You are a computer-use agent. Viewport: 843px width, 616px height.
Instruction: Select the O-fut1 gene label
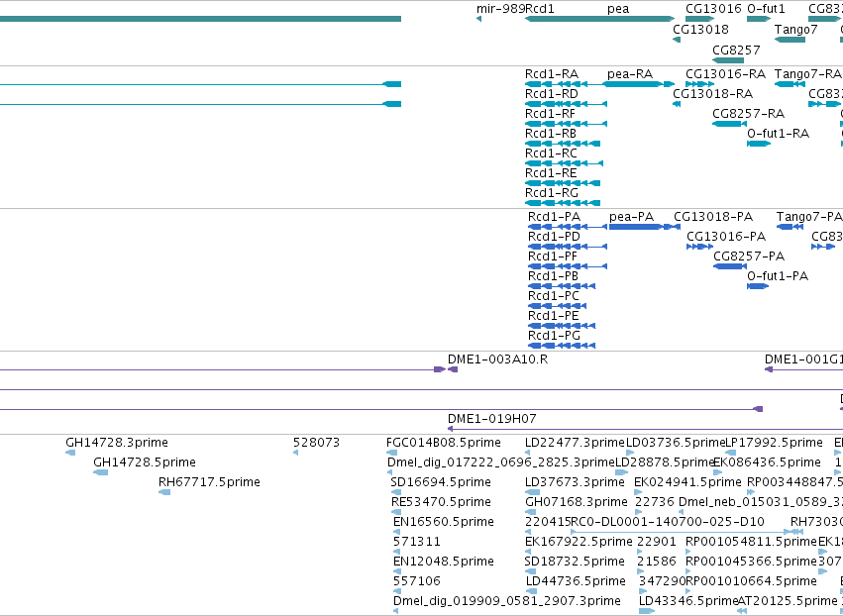766,9
